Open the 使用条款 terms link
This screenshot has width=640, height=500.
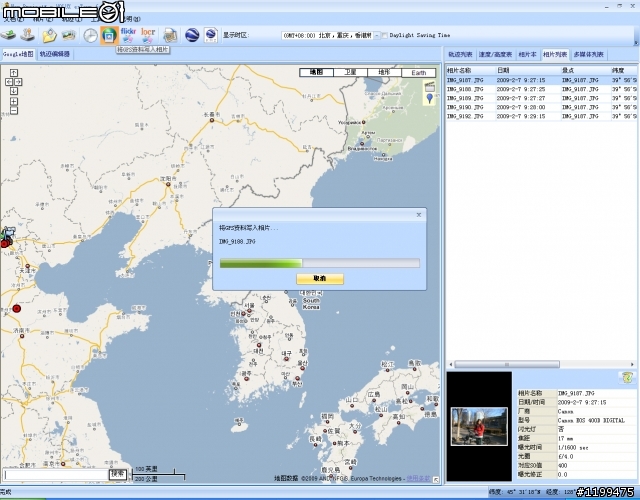click(x=418, y=478)
